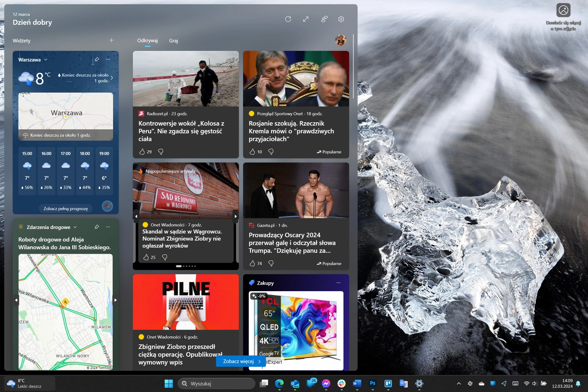
Task: Expand widgets panel to full view
Action: [x=306, y=19]
